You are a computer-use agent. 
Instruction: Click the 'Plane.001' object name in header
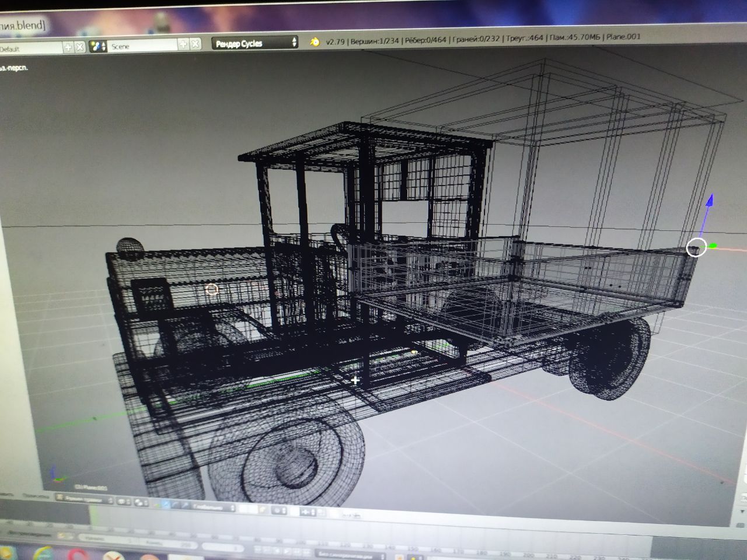click(x=623, y=37)
